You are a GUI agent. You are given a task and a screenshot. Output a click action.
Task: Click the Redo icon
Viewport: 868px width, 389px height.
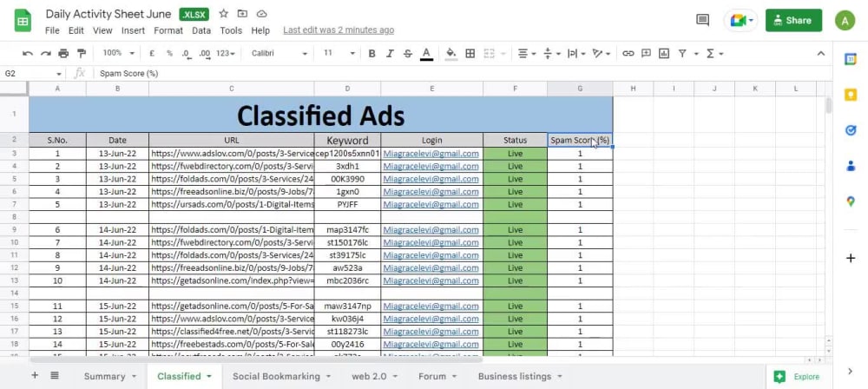coord(45,54)
